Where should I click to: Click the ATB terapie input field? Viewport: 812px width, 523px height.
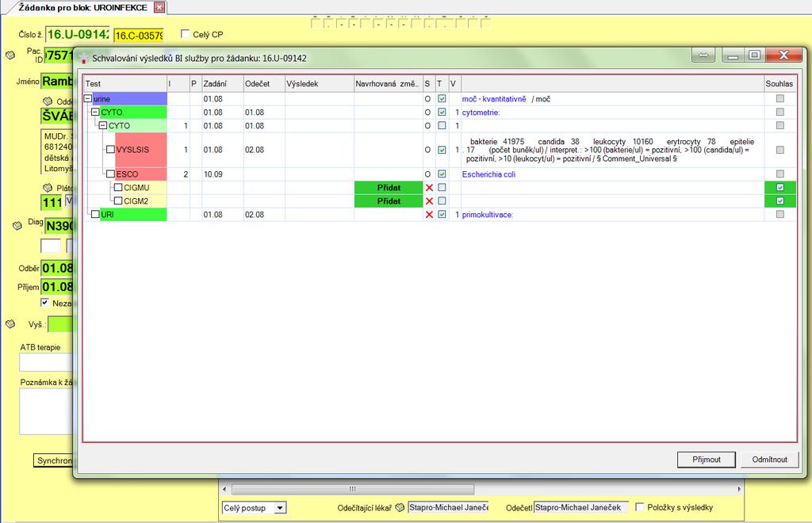[x=47, y=362]
